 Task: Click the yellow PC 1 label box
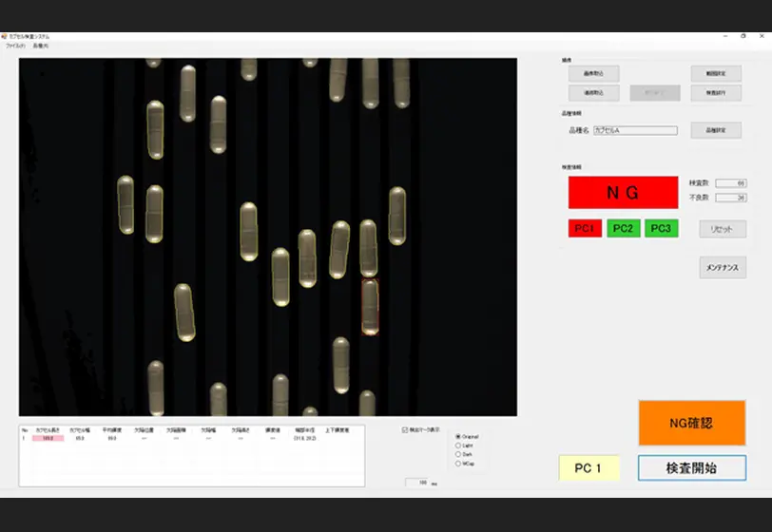click(x=588, y=467)
